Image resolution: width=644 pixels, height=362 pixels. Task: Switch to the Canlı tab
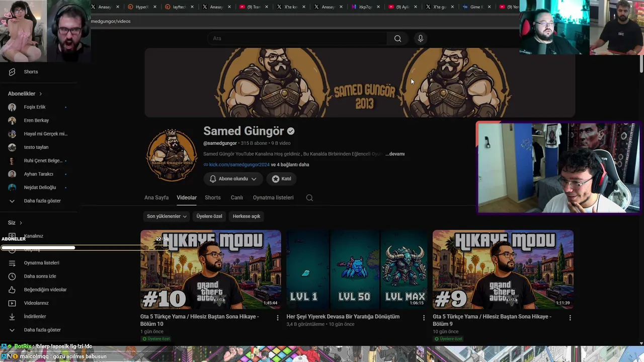(x=237, y=198)
